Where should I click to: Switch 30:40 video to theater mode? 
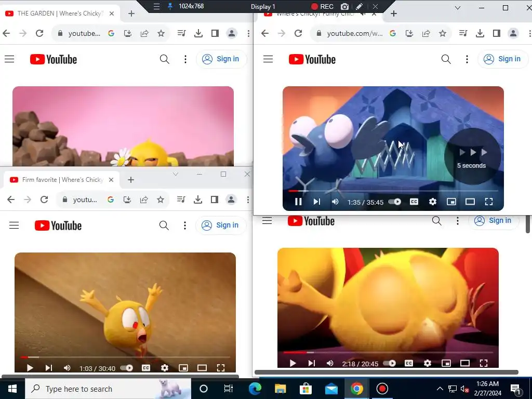point(202,368)
